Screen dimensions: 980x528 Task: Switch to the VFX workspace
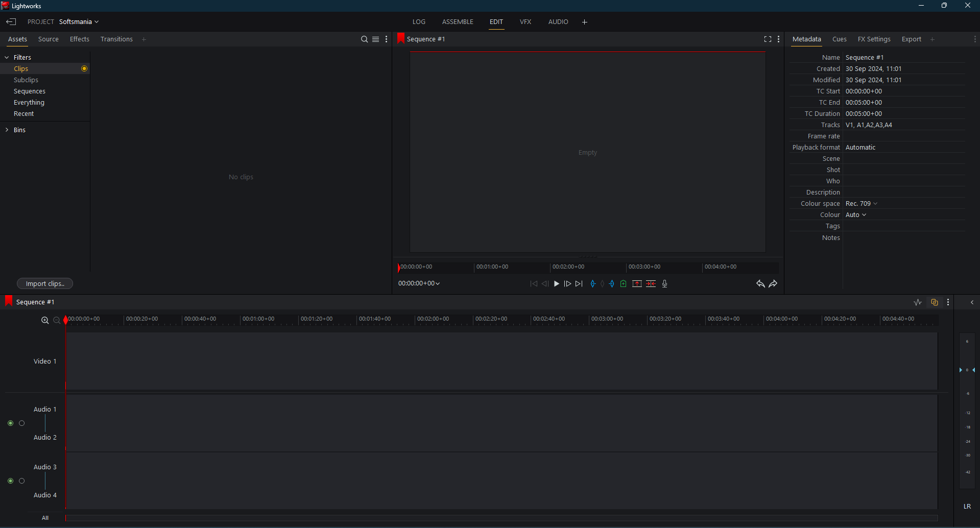pyautogui.click(x=525, y=22)
